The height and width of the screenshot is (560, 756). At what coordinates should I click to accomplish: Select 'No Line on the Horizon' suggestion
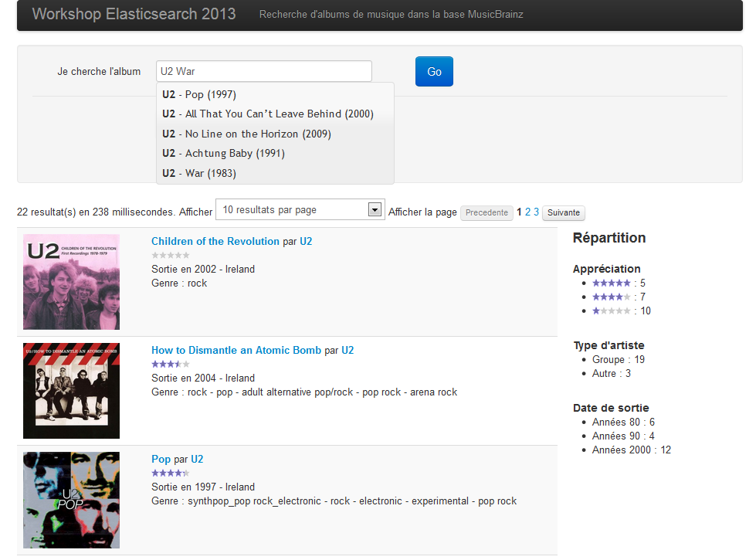pyautogui.click(x=246, y=134)
